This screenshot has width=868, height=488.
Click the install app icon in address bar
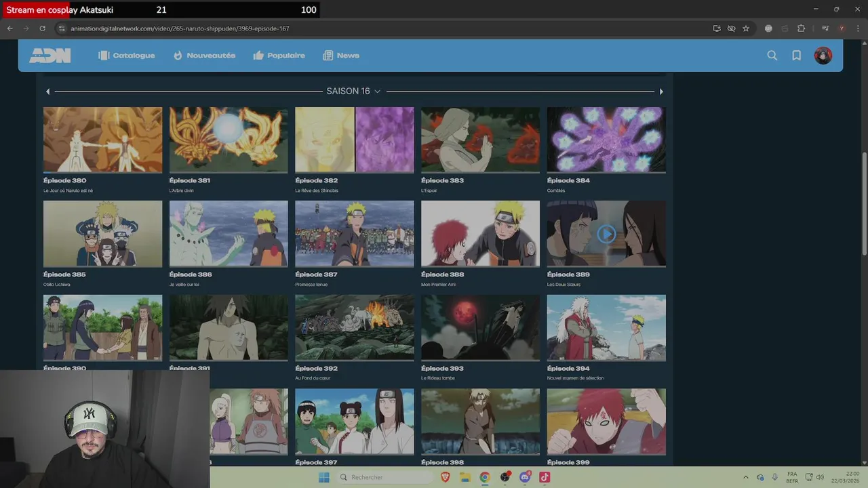tap(717, 28)
